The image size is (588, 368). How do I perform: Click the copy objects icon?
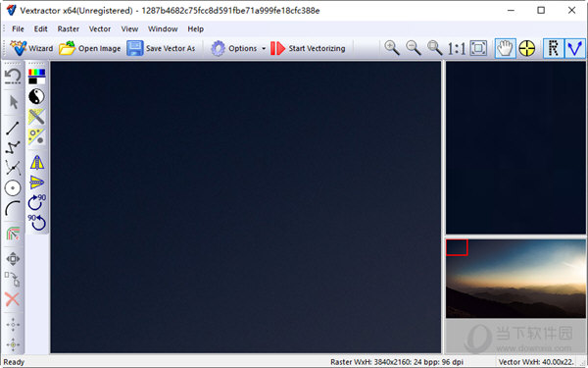coord(13,279)
